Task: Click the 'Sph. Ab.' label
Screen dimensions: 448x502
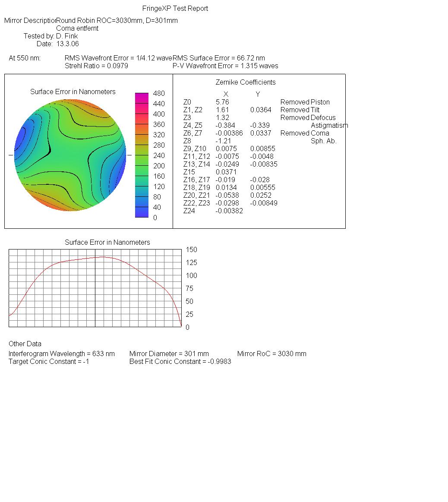Action: 323,141
